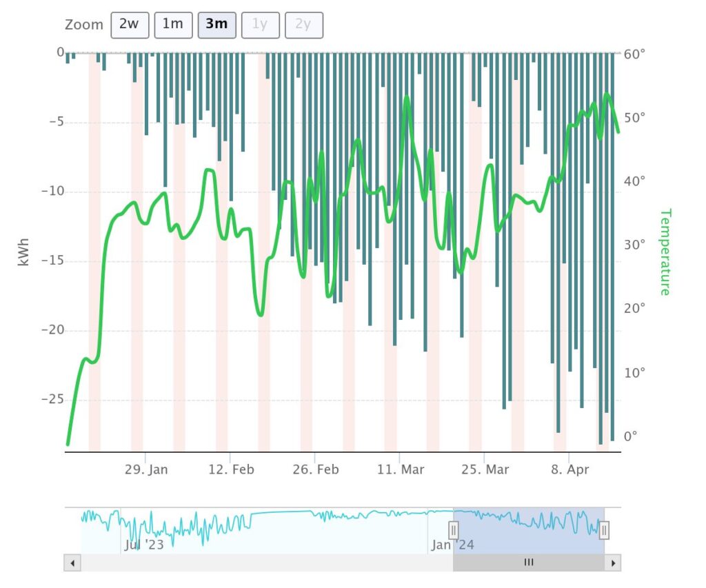Image resolution: width=706 pixels, height=588 pixels.
Task: Click the right scrollbar arrow
Action: [613, 563]
